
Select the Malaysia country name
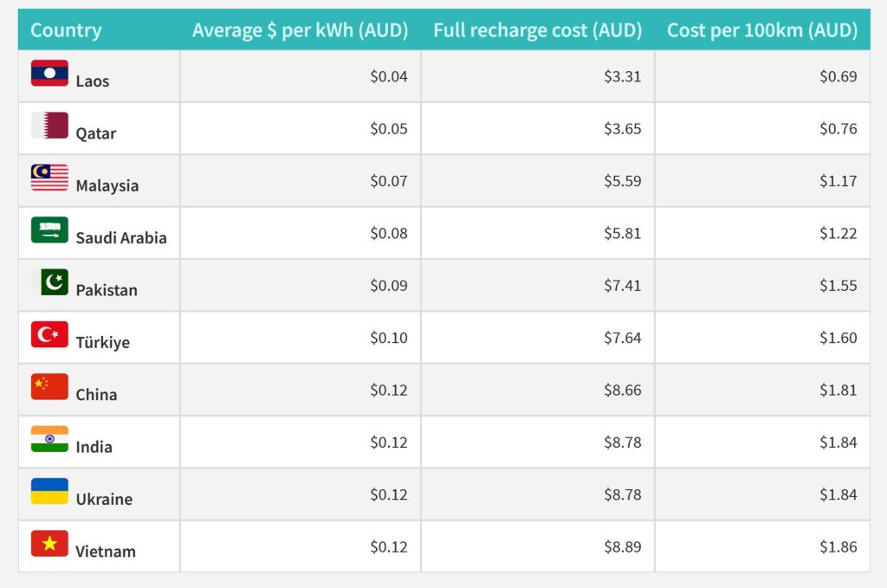[x=107, y=186]
